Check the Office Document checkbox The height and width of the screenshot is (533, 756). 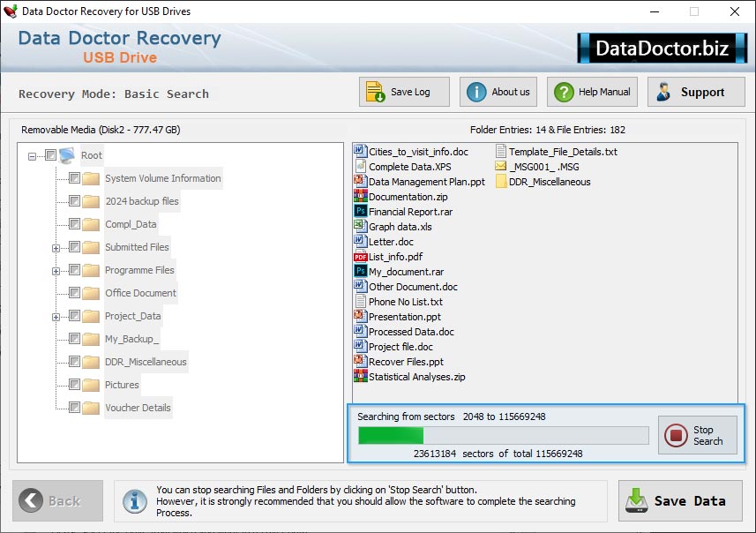pyautogui.click(x=74, y=293)
